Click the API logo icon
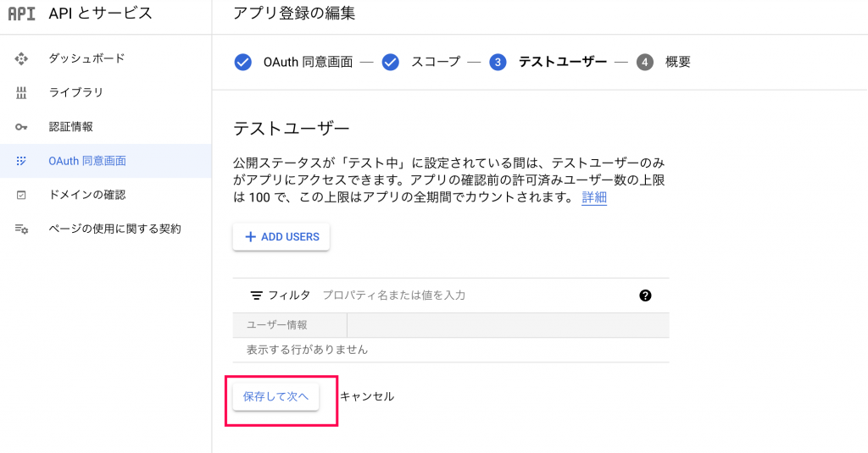 [x=21, y=14]
